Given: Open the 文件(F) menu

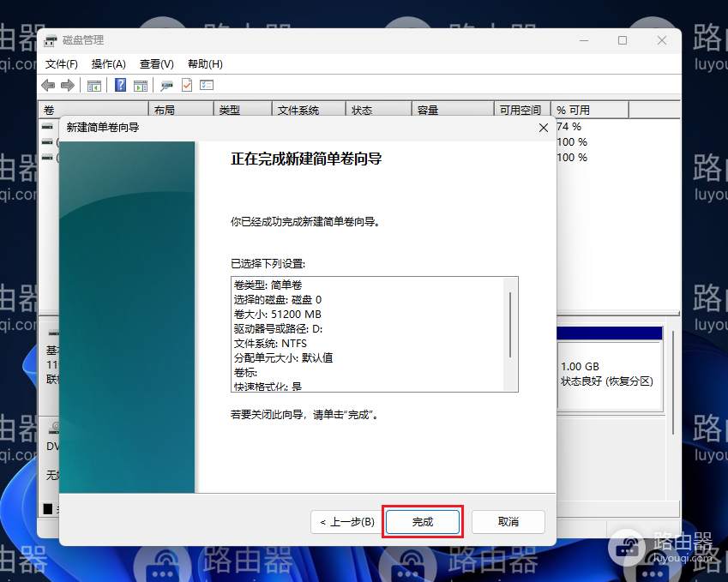Looking at the screenshot, I should click(x=61, y=64).
